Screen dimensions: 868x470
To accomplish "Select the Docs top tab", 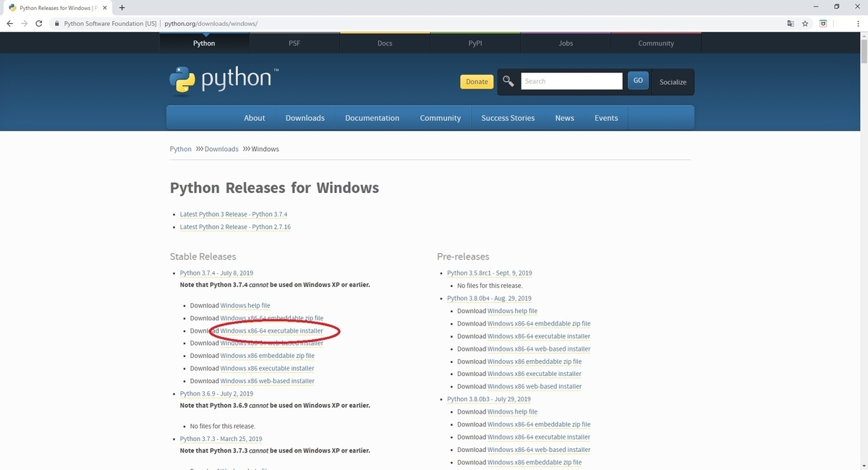I will pyautogui.click(x=385, y=43).
